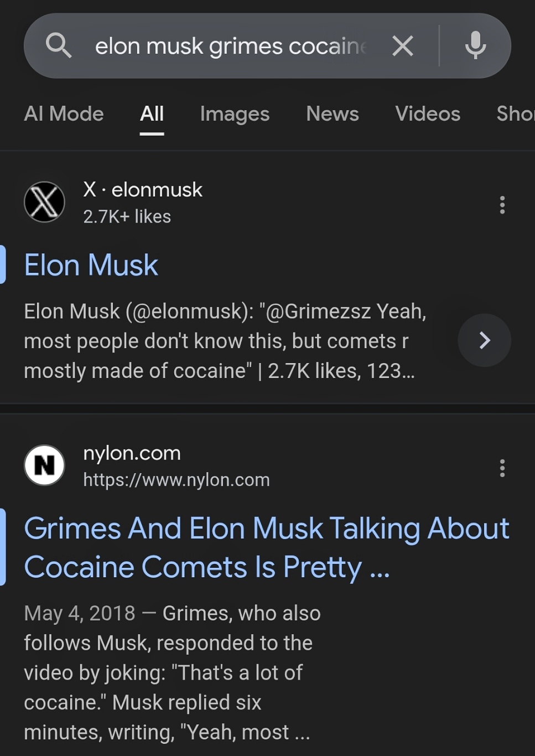Click the X logo icon
This screenshot has width=535, height=756.
click(44, 202)
